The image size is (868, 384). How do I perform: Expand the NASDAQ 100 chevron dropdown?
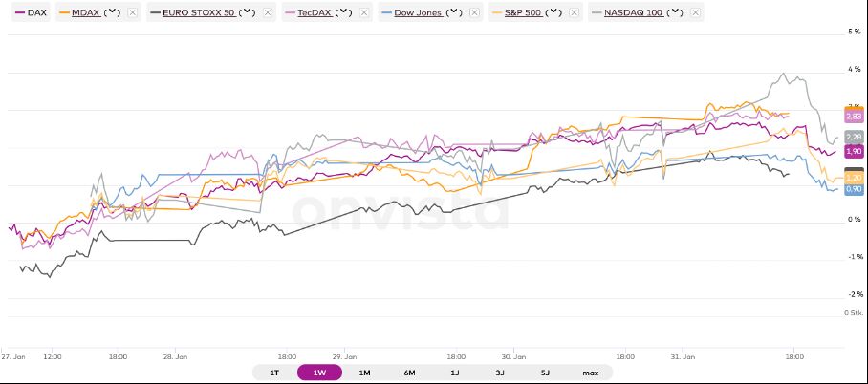click(676, 13)
